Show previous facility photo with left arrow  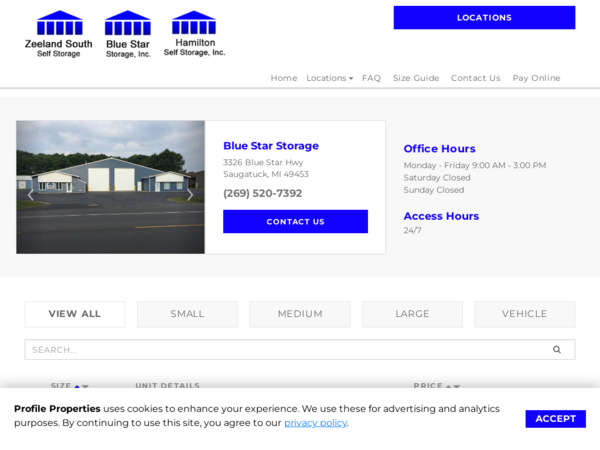tap(31, 194)
